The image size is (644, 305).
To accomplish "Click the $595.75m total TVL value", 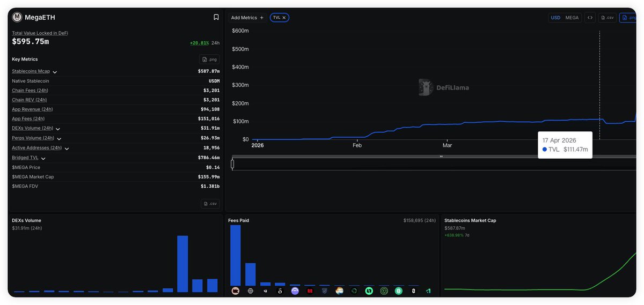I will coord(30,42).
